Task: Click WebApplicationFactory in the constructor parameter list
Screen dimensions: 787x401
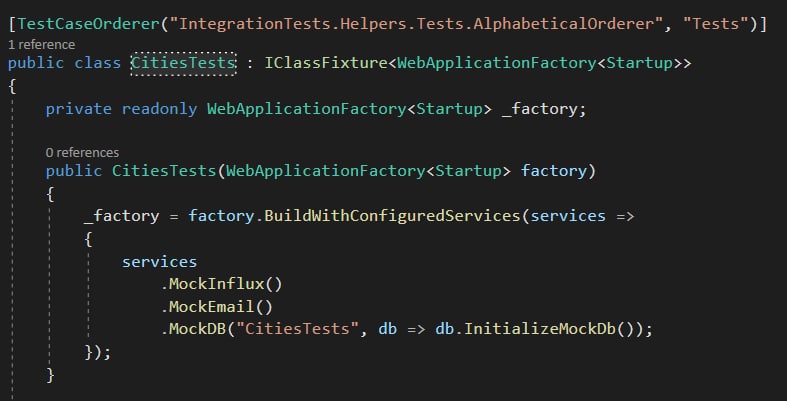Action: (x=326, y=171)
